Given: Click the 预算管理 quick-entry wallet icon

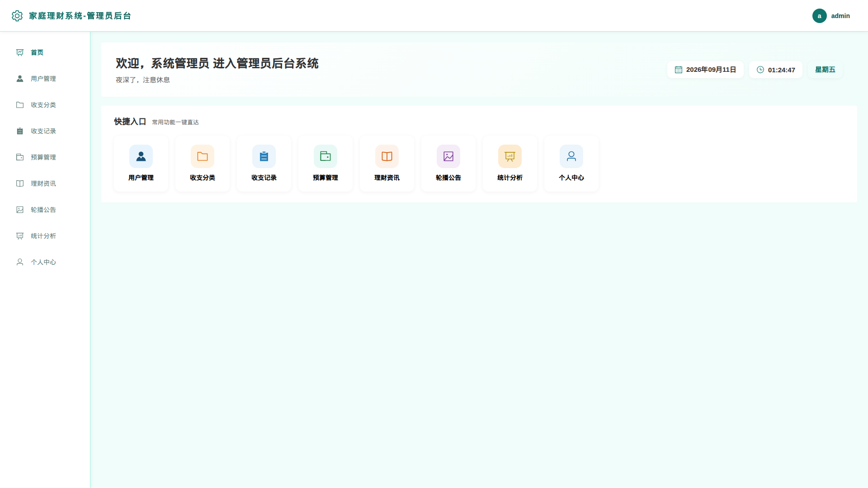Looking at the screenshot, I should click(325, 156).
